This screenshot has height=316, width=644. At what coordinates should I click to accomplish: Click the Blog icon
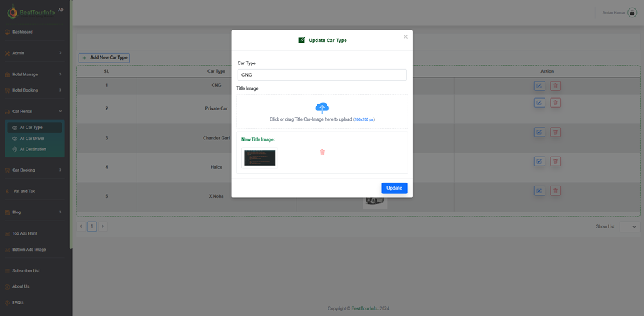pos(7,212)
